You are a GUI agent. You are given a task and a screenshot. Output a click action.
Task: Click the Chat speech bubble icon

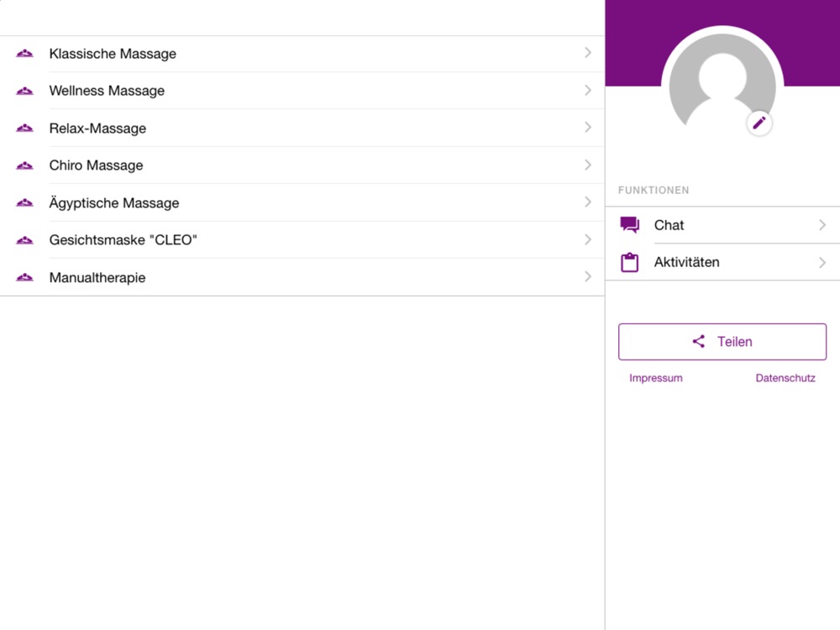(629, 225)
